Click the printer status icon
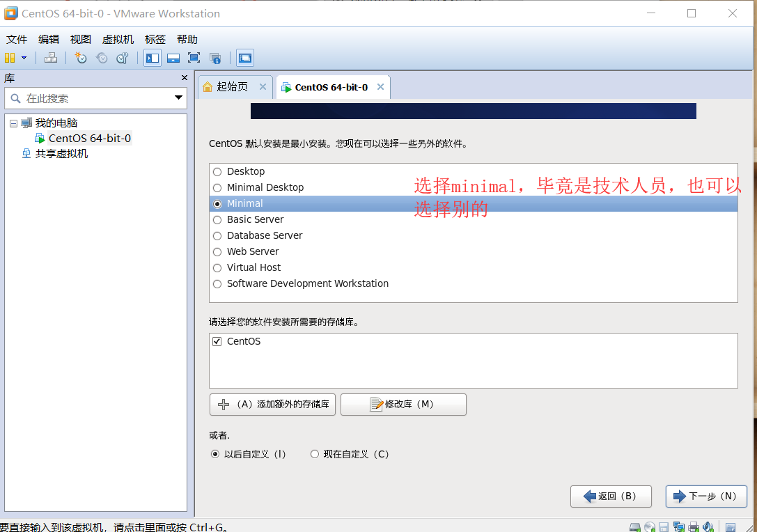 pyautogui.click(x=694, y=526)
